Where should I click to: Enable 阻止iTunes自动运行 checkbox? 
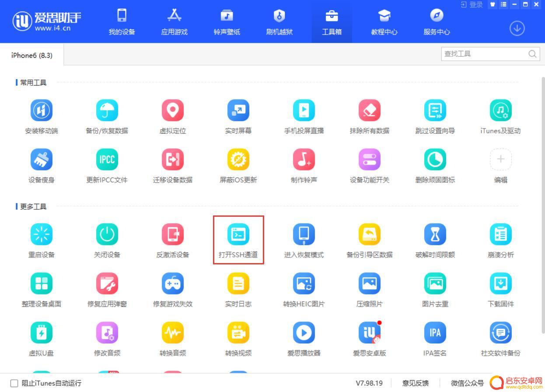(x=14, y=383)
